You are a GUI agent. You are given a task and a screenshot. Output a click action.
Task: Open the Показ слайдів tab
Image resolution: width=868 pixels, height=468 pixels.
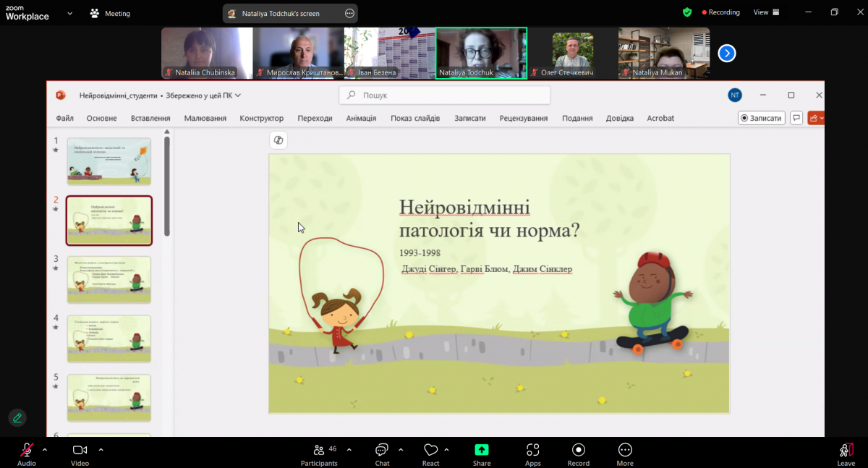click(415, 117)
